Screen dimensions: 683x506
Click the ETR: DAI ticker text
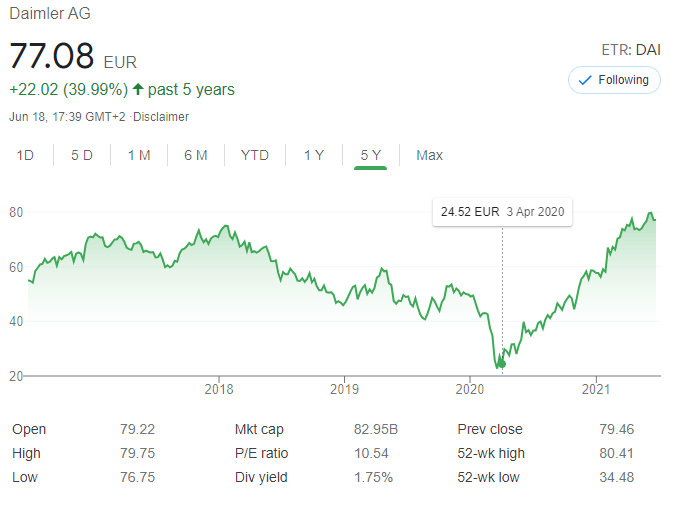click(631, 50)
